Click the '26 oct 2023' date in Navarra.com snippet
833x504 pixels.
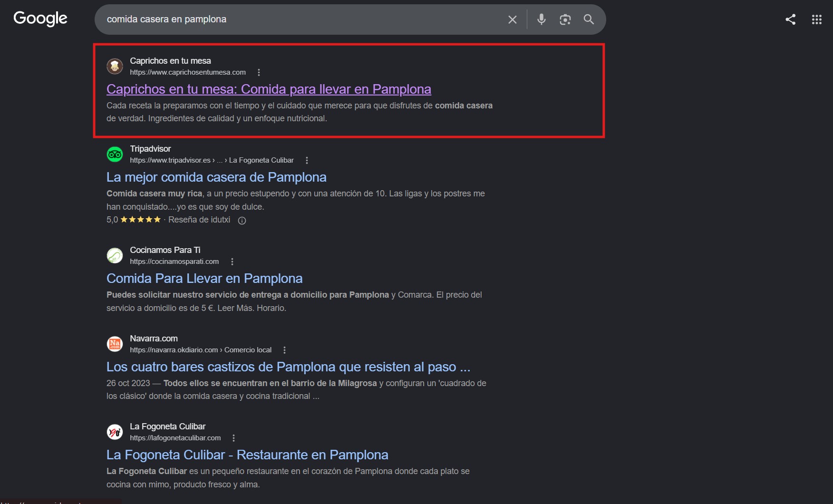tap(128, 383)
